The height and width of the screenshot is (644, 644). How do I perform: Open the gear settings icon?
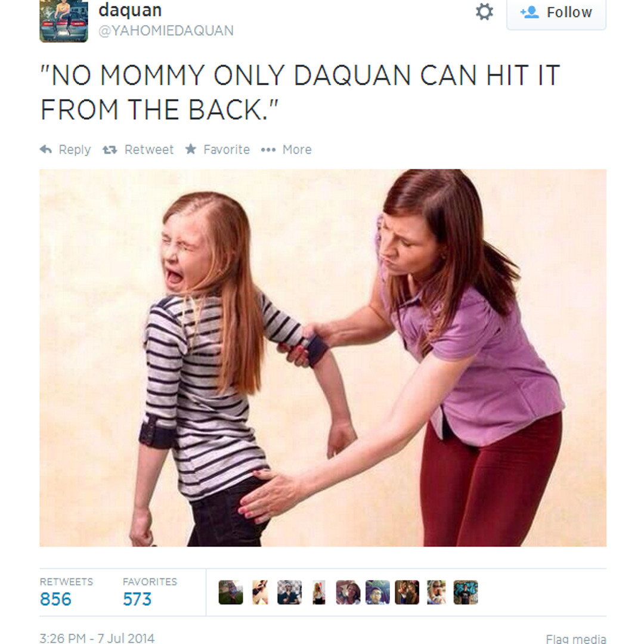point(484,11)
